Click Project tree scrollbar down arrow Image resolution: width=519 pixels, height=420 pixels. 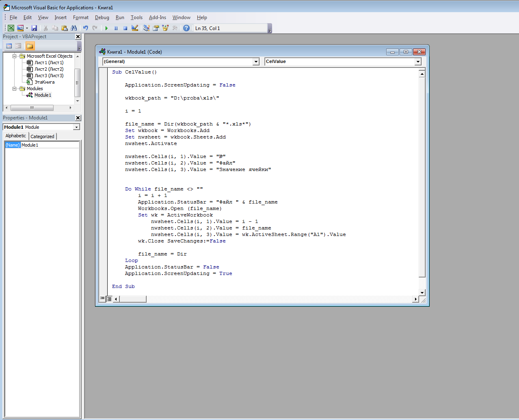[78, 101]
